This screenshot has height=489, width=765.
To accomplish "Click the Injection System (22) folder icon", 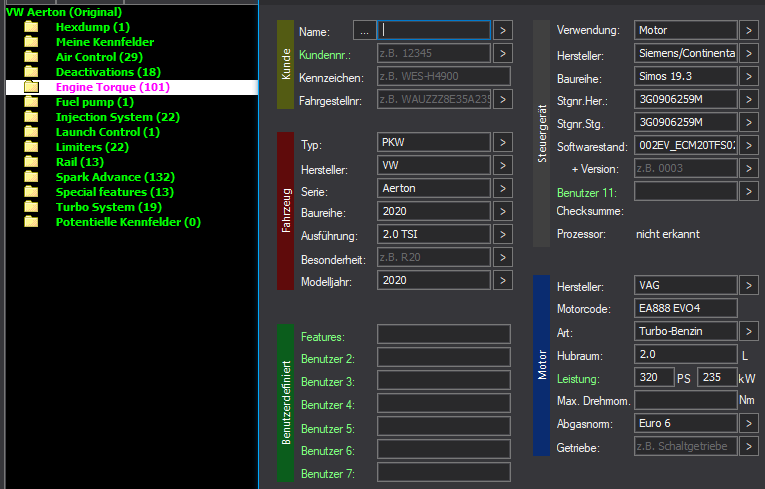I will tap(31, 117).
